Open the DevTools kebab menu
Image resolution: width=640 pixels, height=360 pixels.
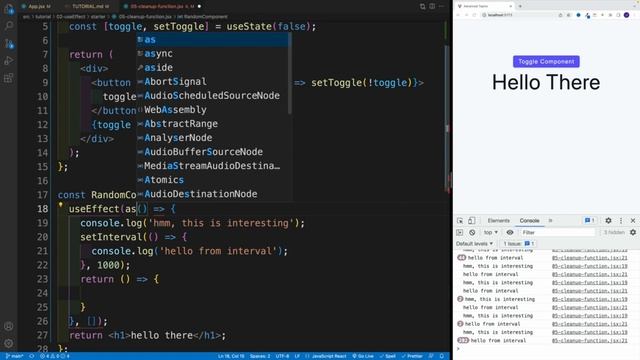(621, 220)
